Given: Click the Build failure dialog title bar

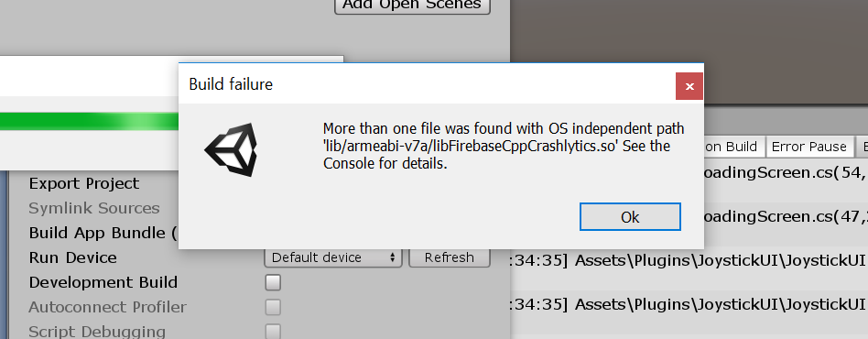Looking at the screenshot, I should click(x=427, y=84).
